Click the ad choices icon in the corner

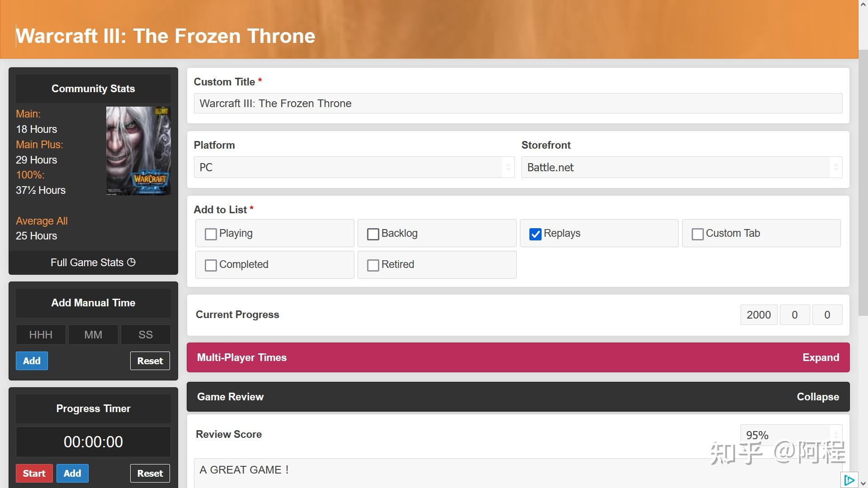point(849,480)
